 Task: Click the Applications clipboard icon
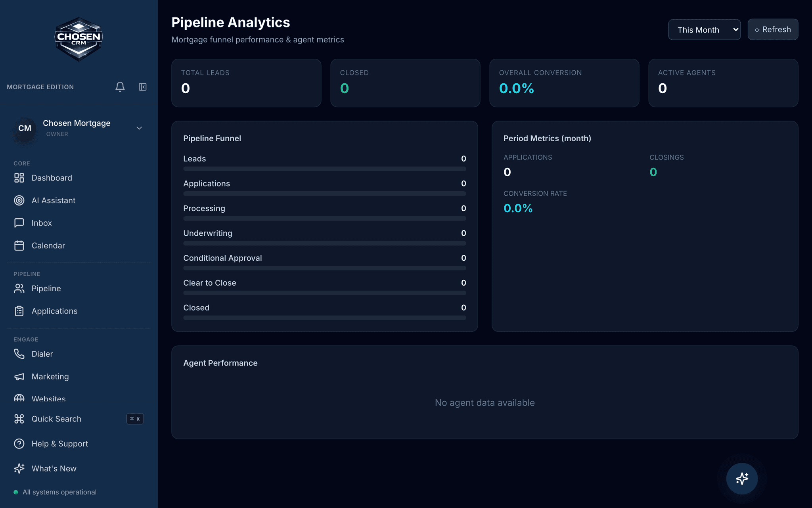point(19,311)
